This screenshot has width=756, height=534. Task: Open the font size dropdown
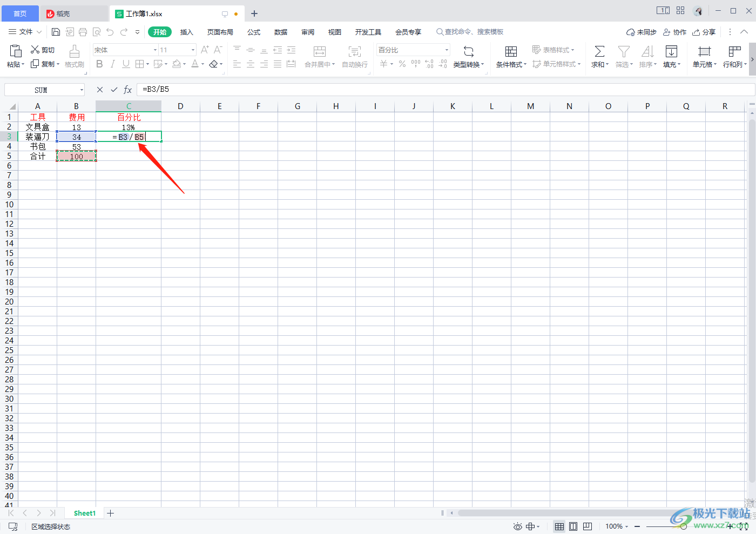tap(193, 50)
